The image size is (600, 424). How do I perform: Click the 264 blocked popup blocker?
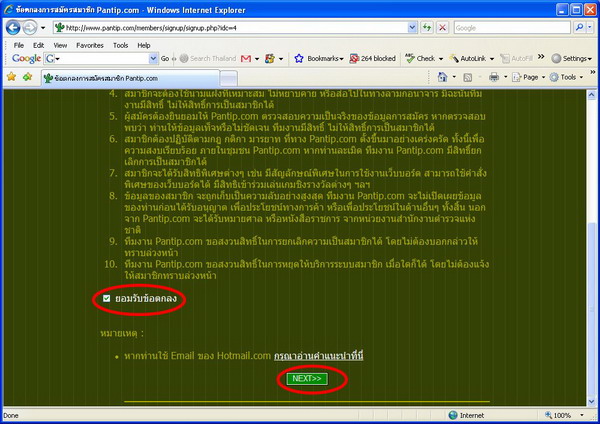click(372, 59)
